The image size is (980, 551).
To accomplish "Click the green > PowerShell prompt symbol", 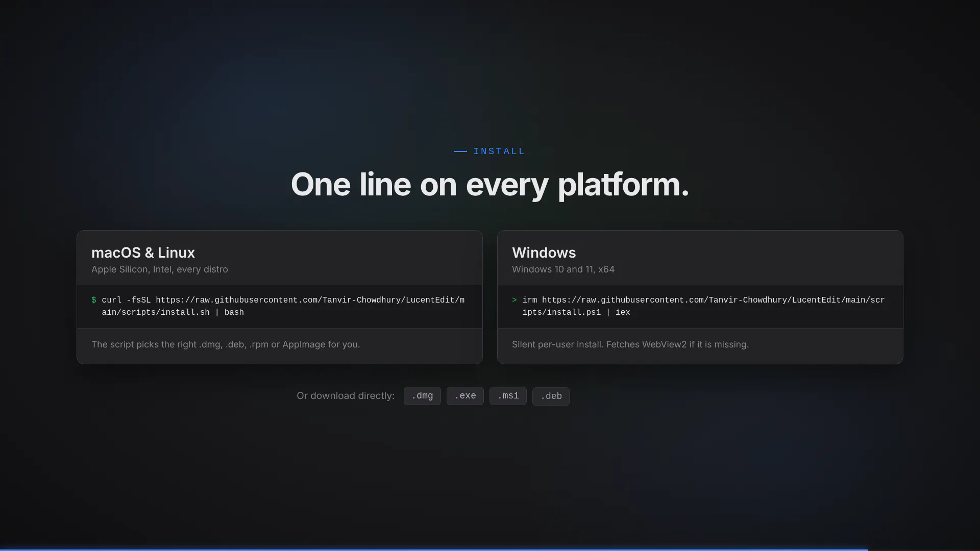I will click(514, 300).
